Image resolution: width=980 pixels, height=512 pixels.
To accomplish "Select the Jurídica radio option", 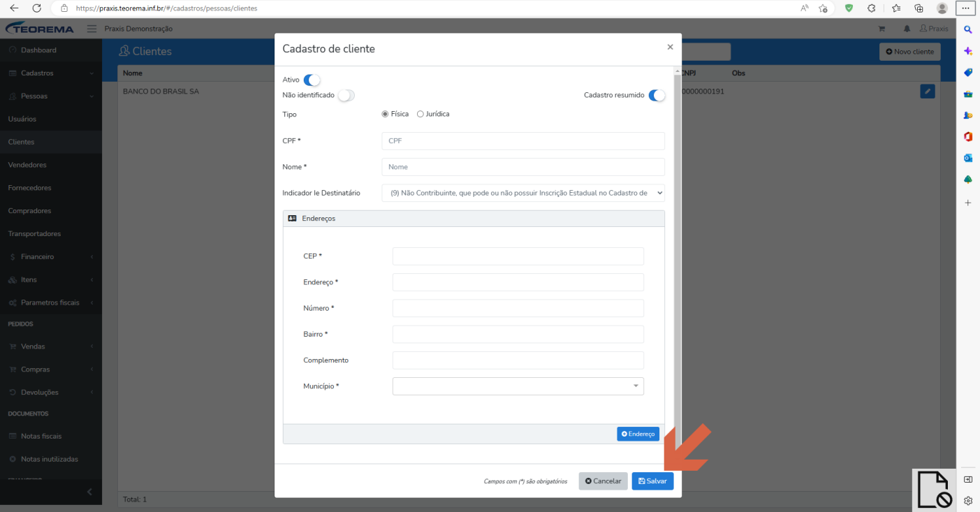I will 420,114.
